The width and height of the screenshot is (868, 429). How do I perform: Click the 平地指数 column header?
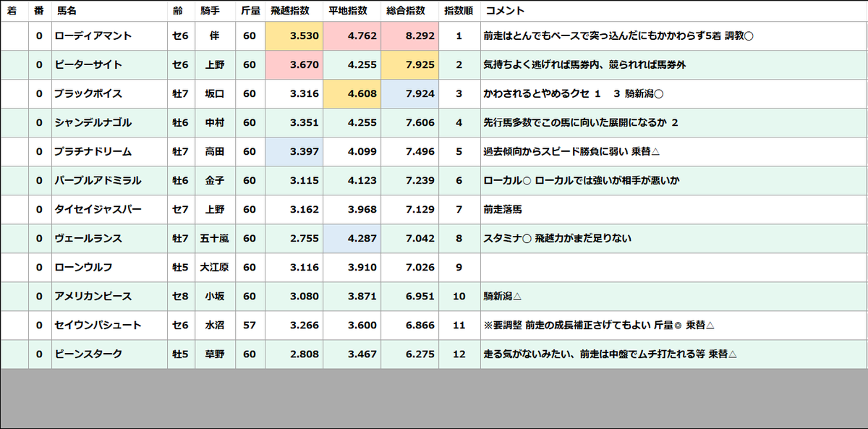352,12
